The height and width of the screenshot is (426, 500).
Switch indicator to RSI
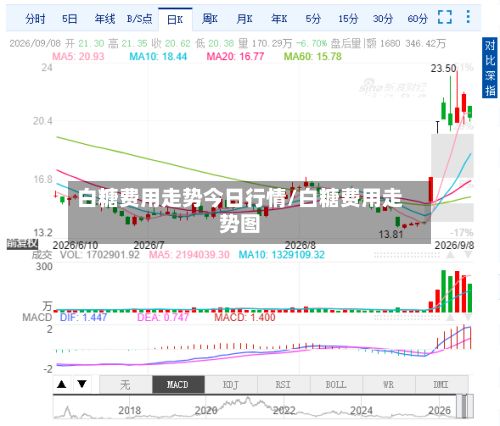284,385
